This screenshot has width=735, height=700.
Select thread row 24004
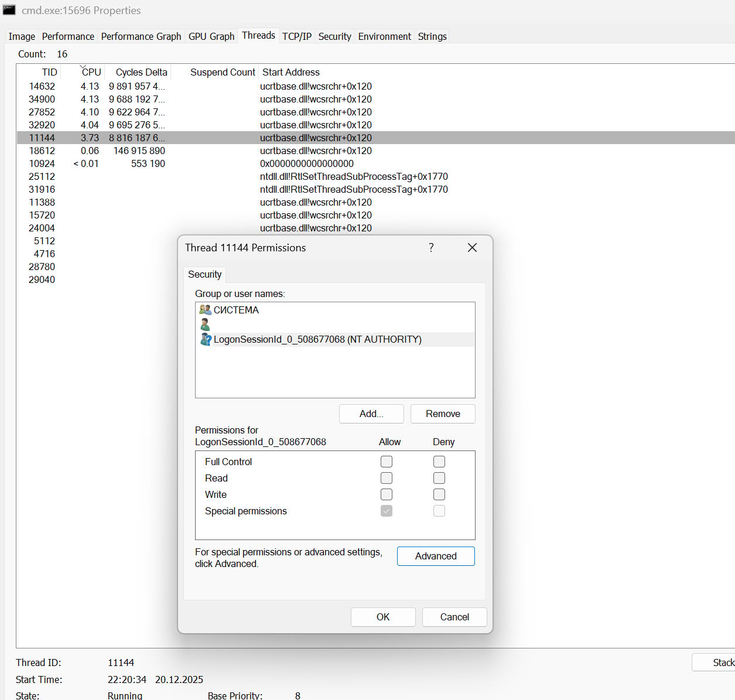[x=375, y=228]
